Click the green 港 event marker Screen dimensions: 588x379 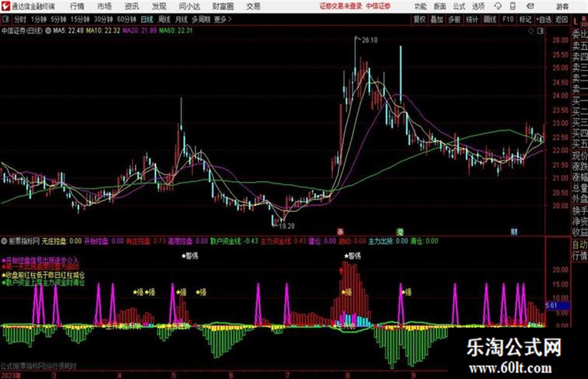(x=400, y=232)
